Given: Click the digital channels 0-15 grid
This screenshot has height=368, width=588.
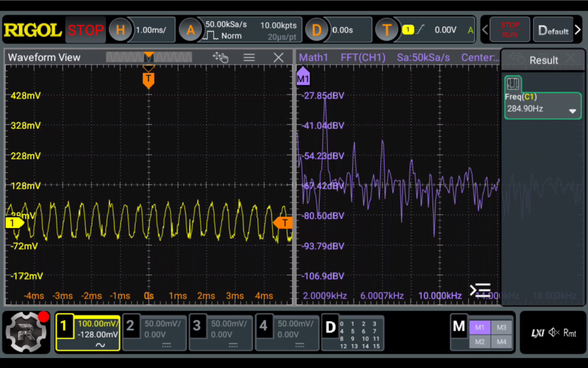Looking at the screenshot, I should (360, 335).
